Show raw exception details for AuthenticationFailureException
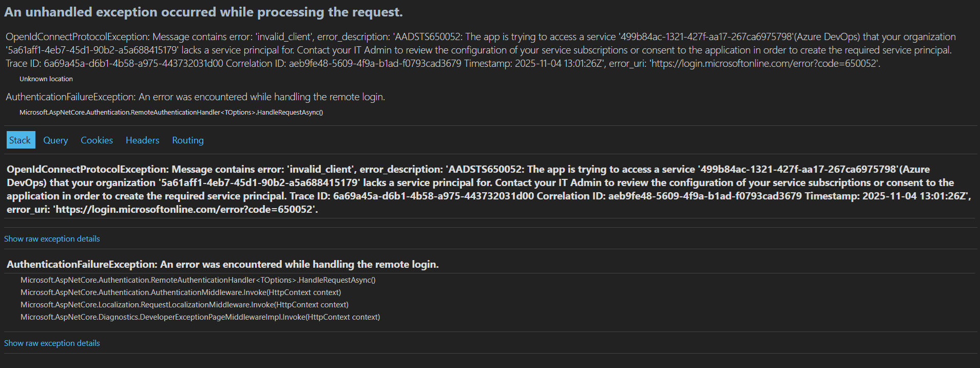Image resolution: width=980 pixels, height=368 pixels. click(52, 343)
